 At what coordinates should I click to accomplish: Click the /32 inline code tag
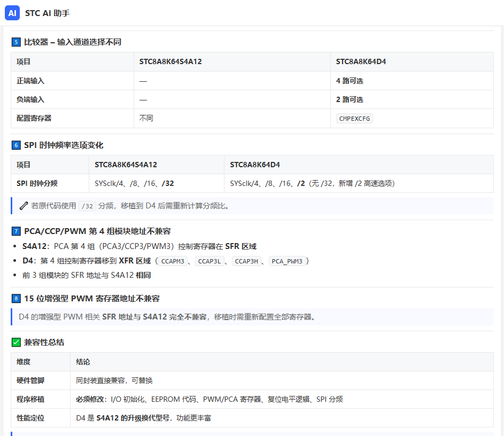point(87,206)
